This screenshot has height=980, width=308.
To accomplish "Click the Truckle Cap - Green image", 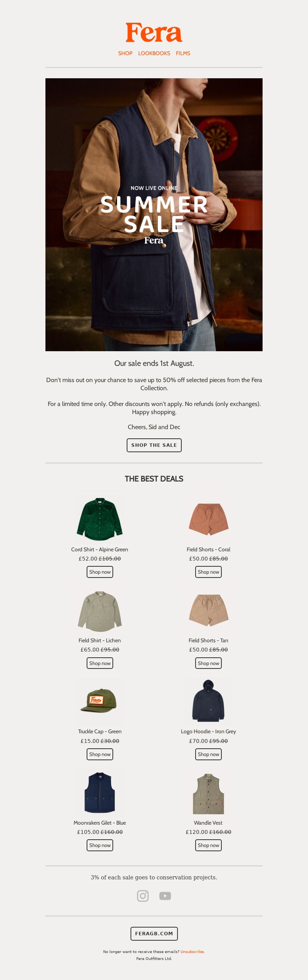I will pyautogui.click(x=100, y=701).
